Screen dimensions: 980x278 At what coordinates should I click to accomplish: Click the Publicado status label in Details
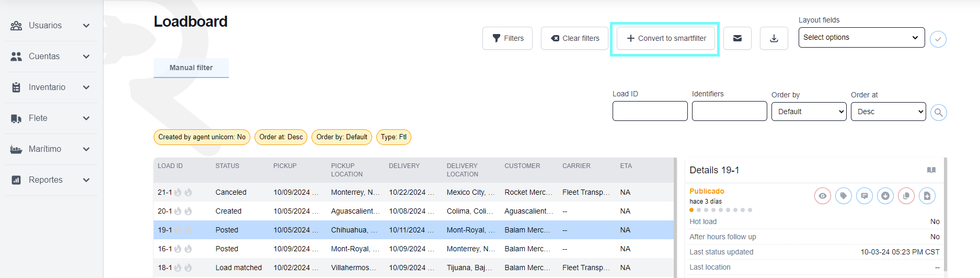click(x=707, y=191)
